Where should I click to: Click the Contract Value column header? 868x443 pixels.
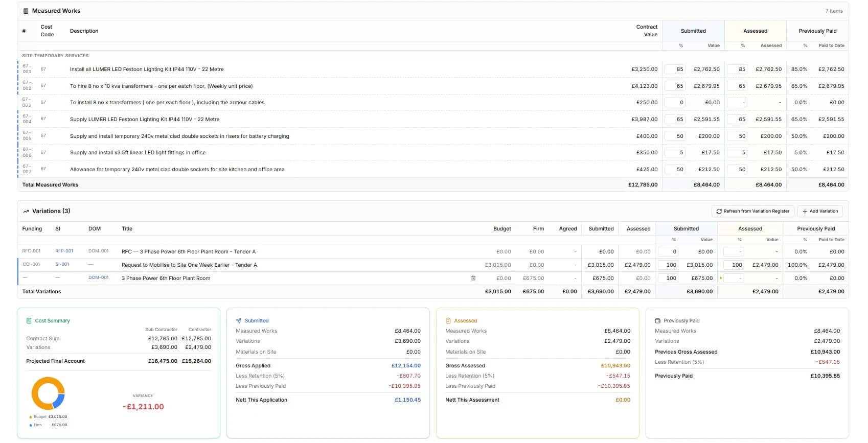647,31
